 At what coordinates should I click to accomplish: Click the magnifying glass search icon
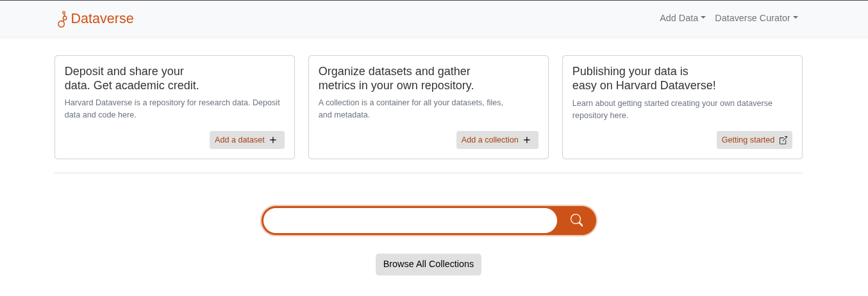[576, 220]
